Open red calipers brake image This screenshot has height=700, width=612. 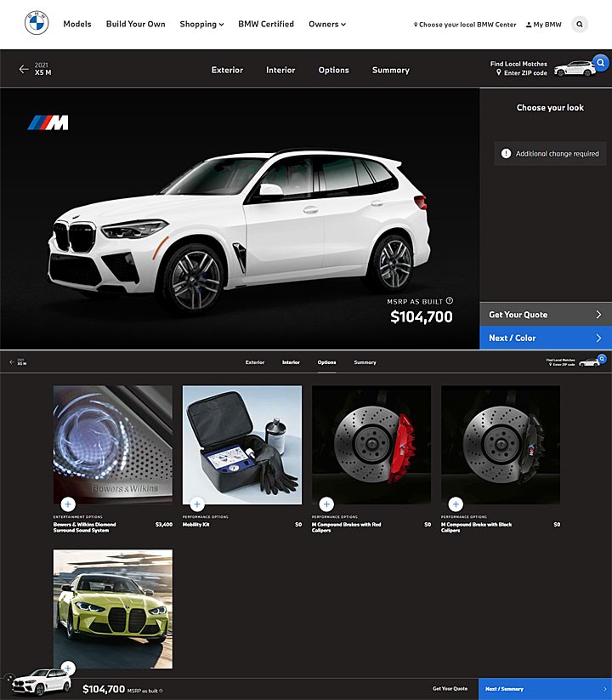[371, 445]
